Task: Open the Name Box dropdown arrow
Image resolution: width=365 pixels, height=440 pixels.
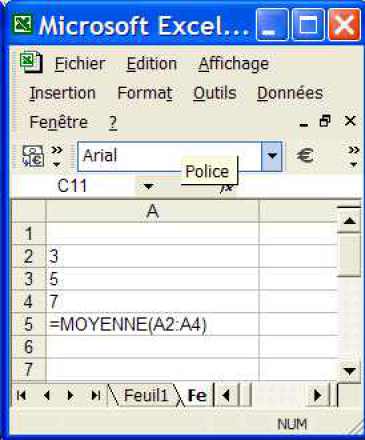Action: pyautogui.click(x=148, y=186)
